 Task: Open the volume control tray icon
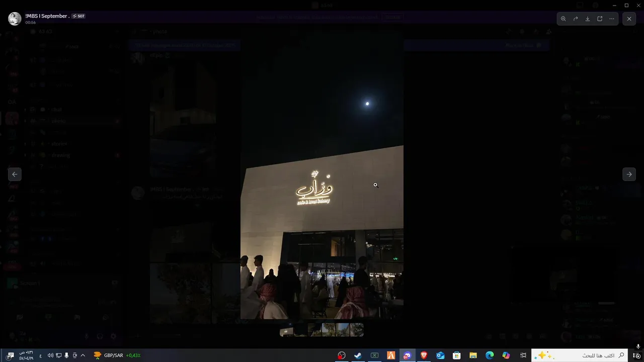coord(50,355)
